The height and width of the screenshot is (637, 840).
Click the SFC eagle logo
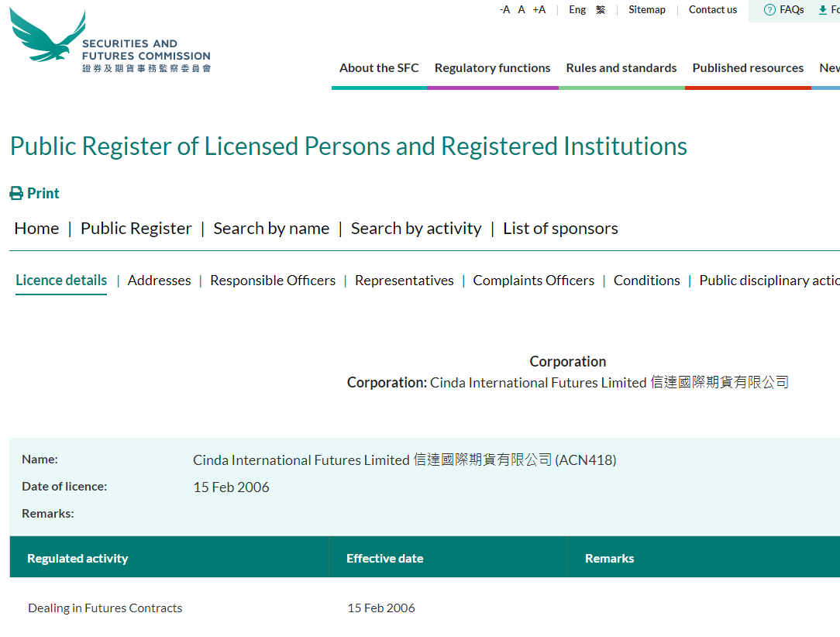click(x=110, y=40)
